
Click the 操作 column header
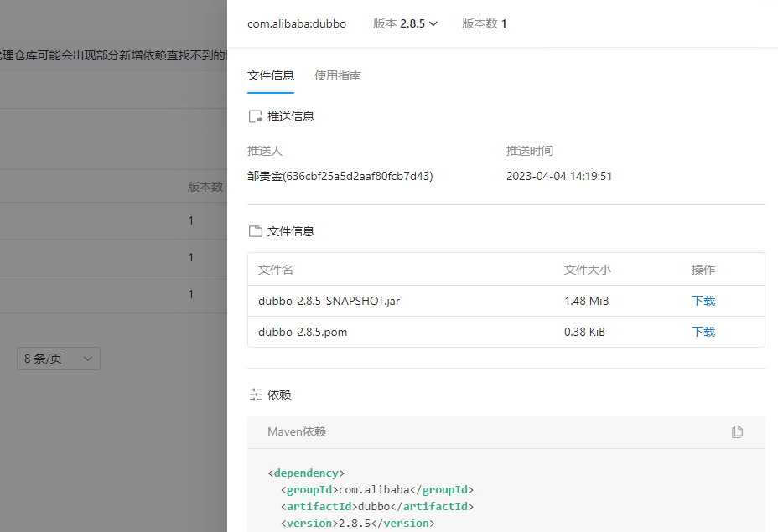tap(703, 270)
